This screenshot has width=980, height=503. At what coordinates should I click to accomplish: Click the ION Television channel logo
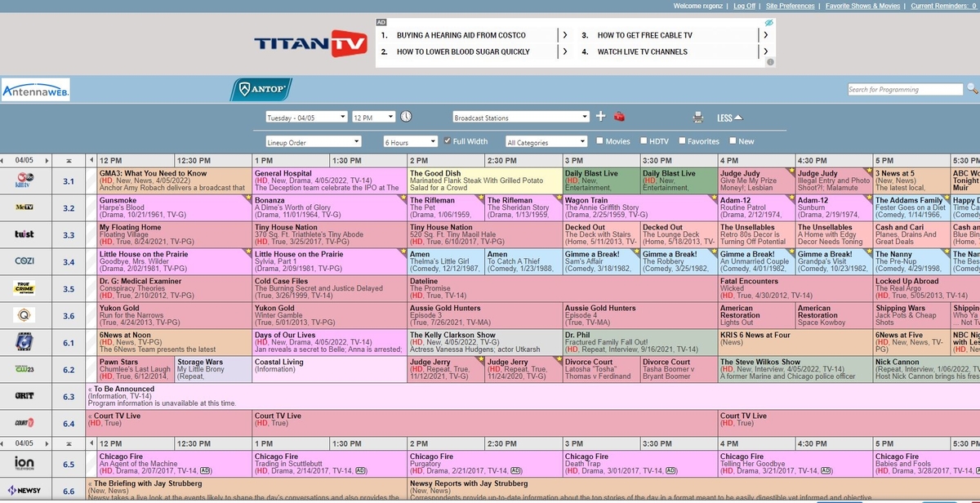(x=24, y=464)
